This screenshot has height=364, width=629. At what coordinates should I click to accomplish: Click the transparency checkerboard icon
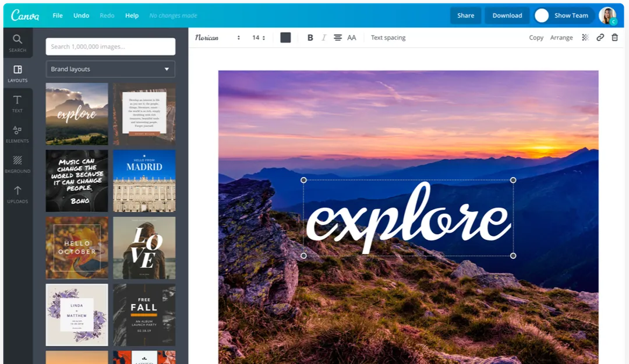(x=585, y=37)
